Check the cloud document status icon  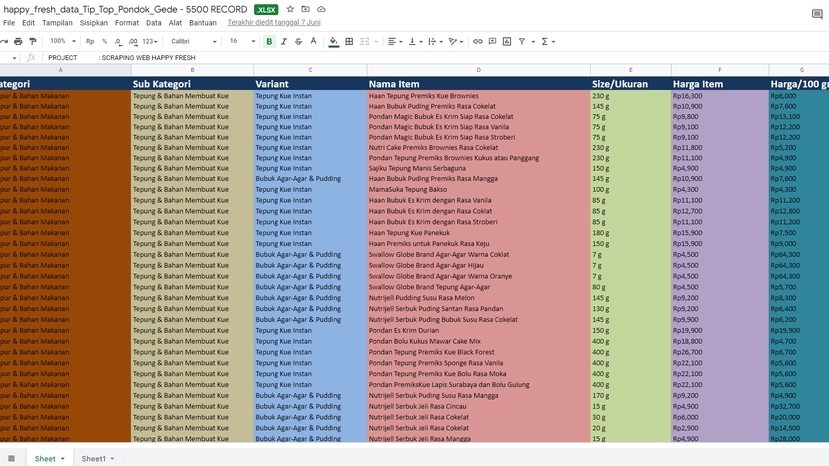point(321,9)
